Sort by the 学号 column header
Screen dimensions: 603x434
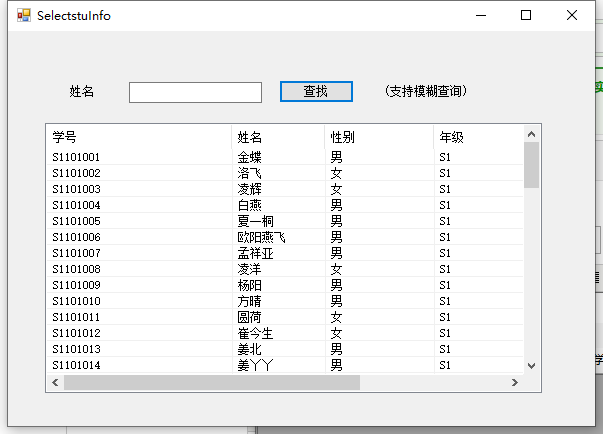click(139, 137)
